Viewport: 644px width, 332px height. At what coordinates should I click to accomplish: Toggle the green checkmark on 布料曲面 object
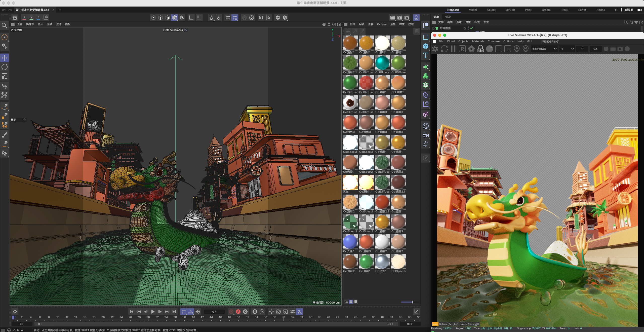click(x=472, y=28)
